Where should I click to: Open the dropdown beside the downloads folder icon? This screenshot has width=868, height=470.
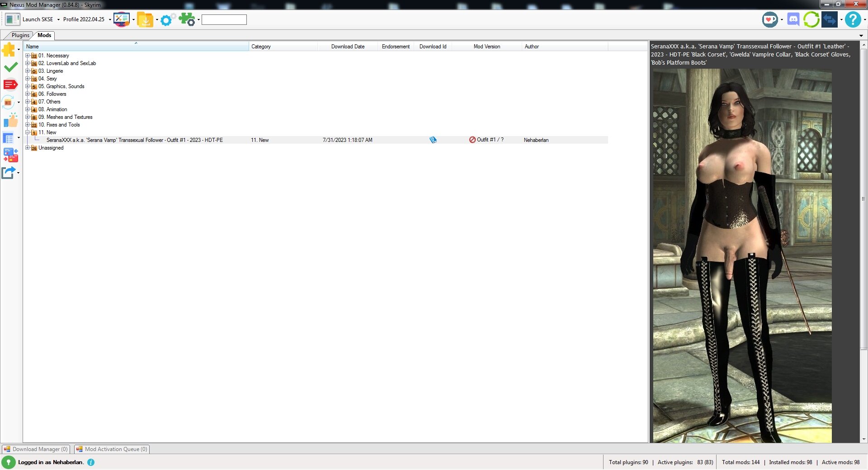(x=157, y=20)
